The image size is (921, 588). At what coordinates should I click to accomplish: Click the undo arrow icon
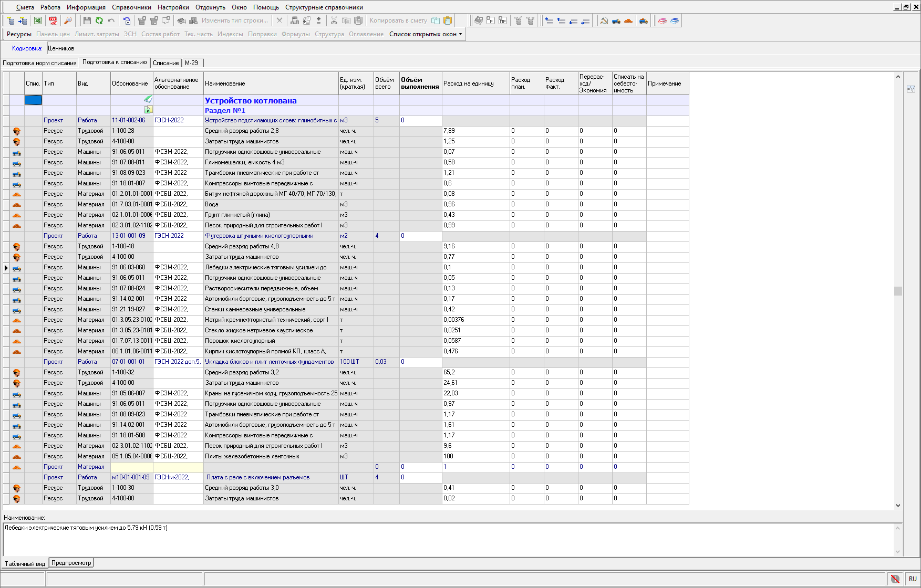[x=111, y=20]
